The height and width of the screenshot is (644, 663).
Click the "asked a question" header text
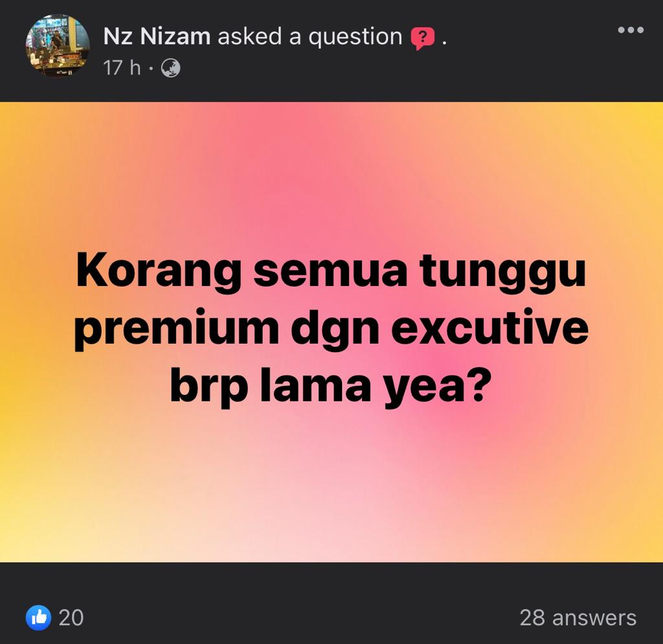[310, 36]
